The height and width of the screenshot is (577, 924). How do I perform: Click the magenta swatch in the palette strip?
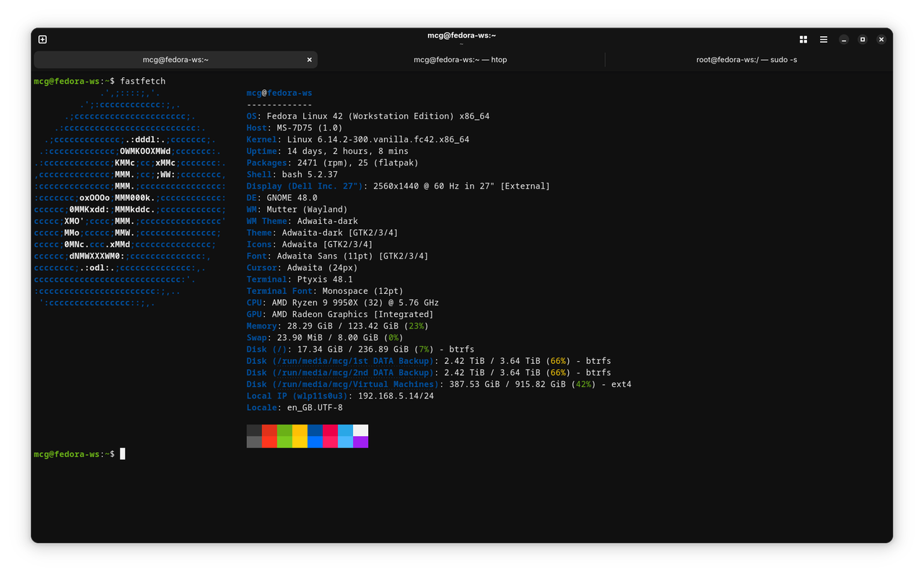331,435
